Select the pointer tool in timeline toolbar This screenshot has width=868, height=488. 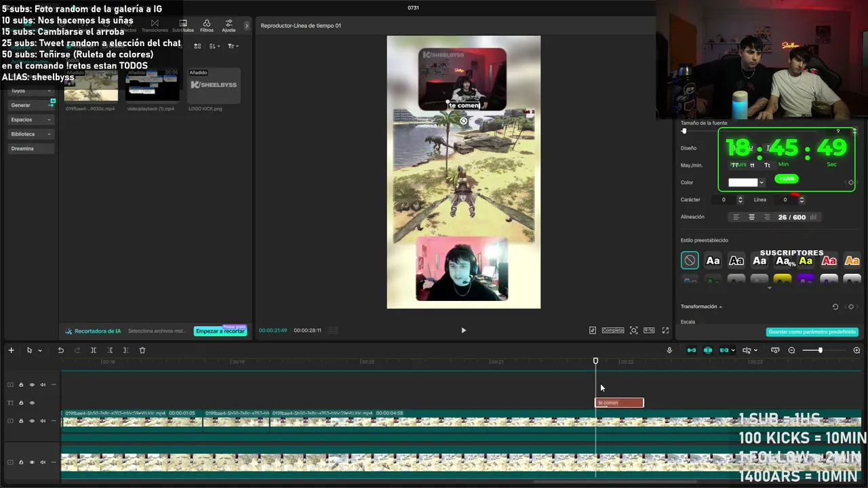coord(29,350)
